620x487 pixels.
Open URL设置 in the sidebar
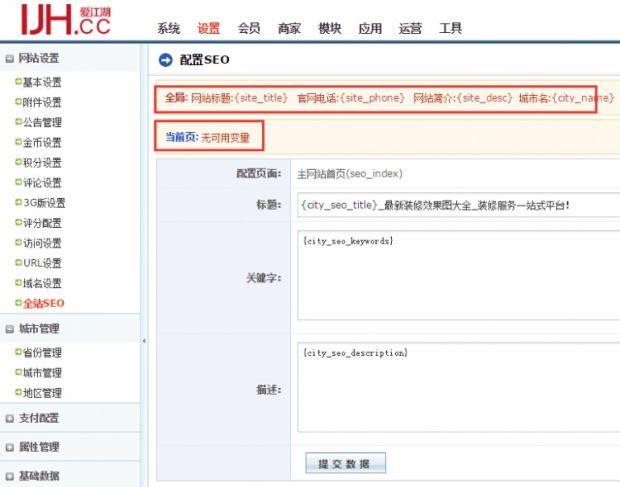tap(42, 263)
